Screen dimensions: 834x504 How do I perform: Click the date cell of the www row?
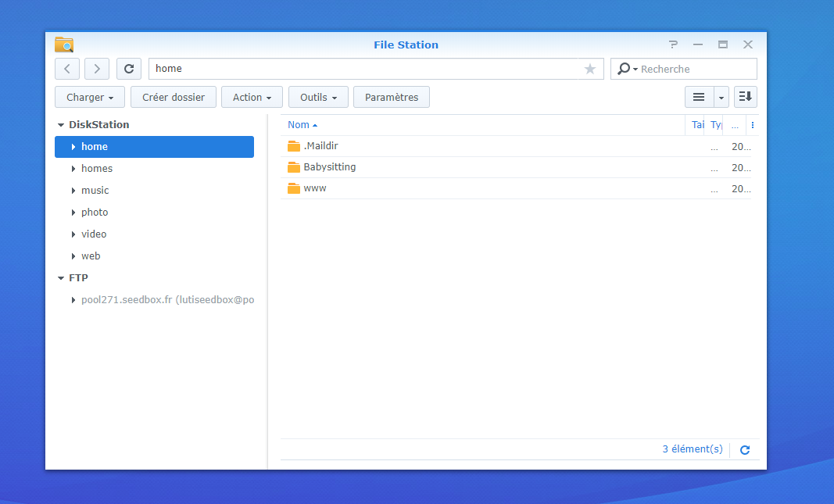pyautogui.click(x=741, y=189)
